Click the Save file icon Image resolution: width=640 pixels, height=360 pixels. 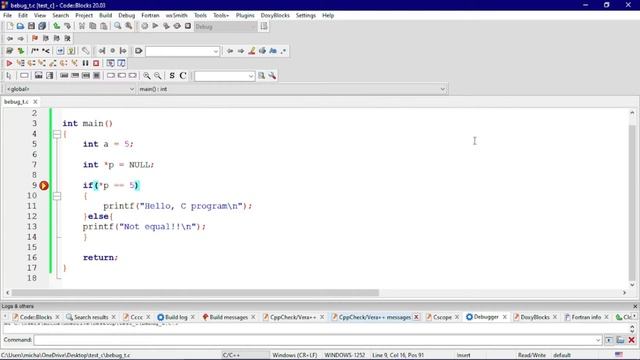pos(31,26)
